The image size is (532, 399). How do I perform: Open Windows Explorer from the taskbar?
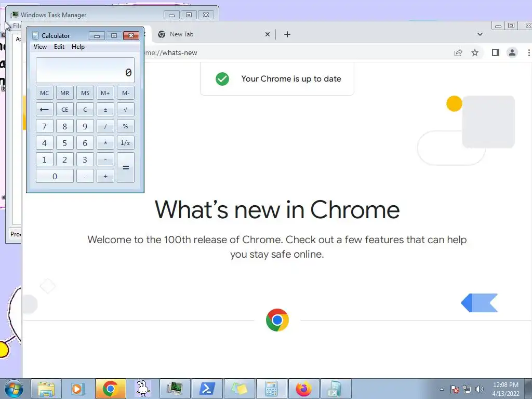pos(46,389)
